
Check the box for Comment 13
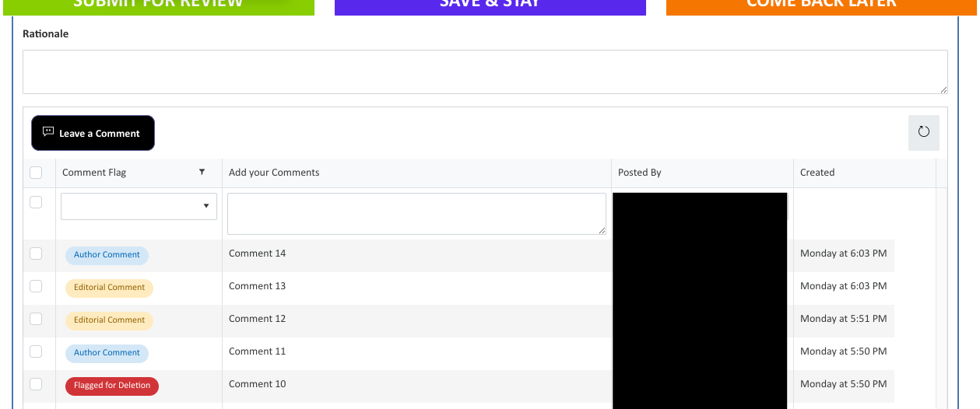tap(36, 286)
